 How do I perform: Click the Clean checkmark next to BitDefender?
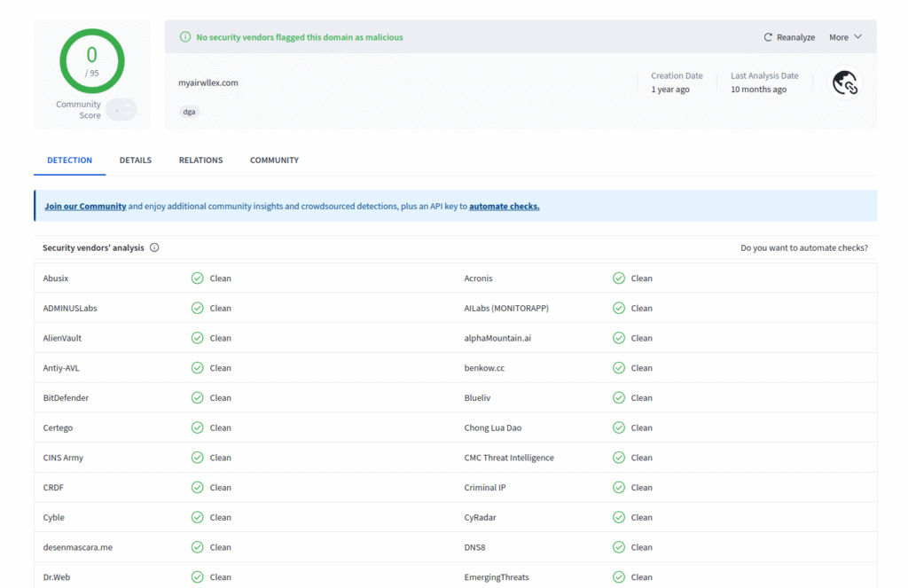[x=197, y=397]
